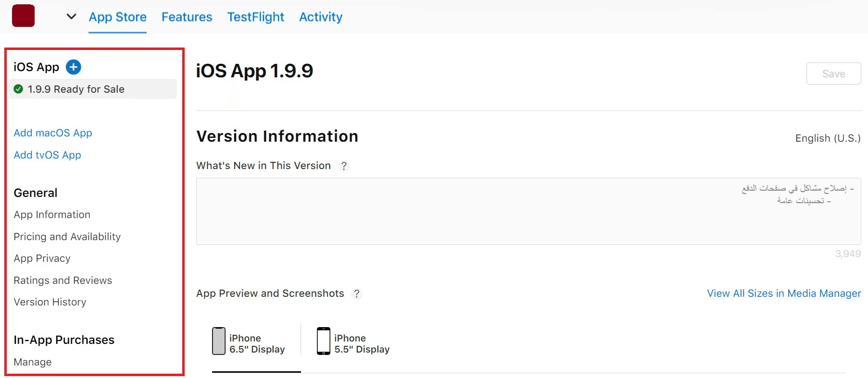Image resolution: width=868 pixels, height=378 pixels.
Task: Switch to the Features tab
Action: tap(187, 17)
